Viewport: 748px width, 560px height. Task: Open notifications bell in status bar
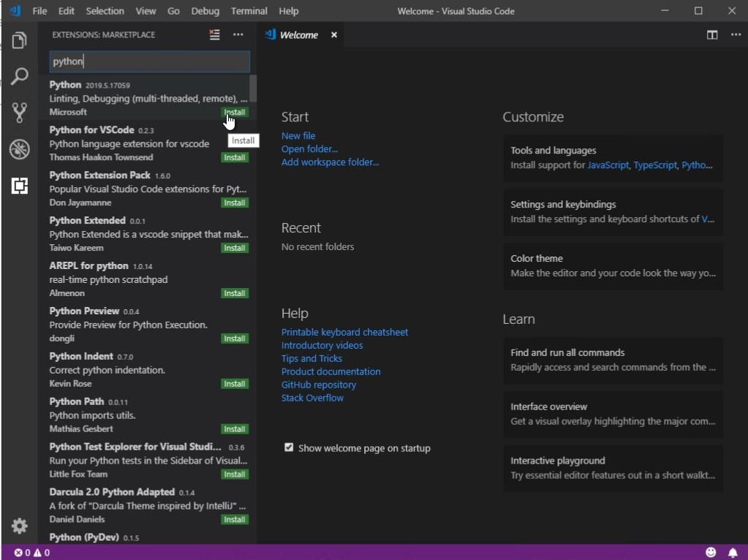733,553
